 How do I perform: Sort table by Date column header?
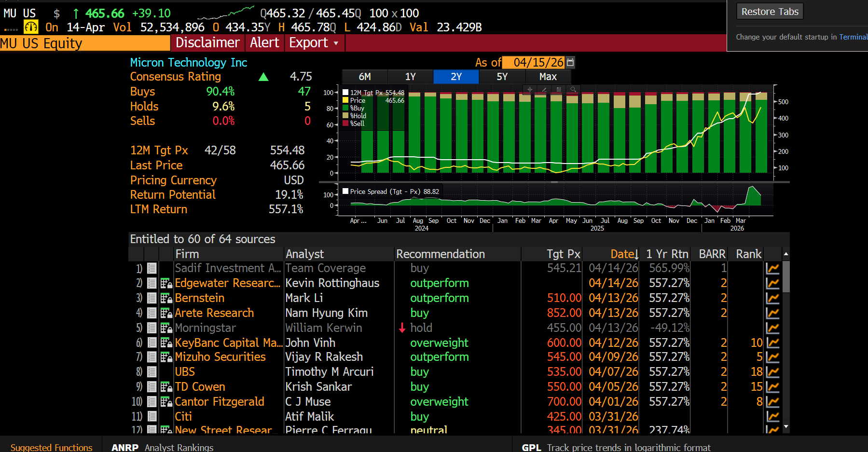[624, 254]
